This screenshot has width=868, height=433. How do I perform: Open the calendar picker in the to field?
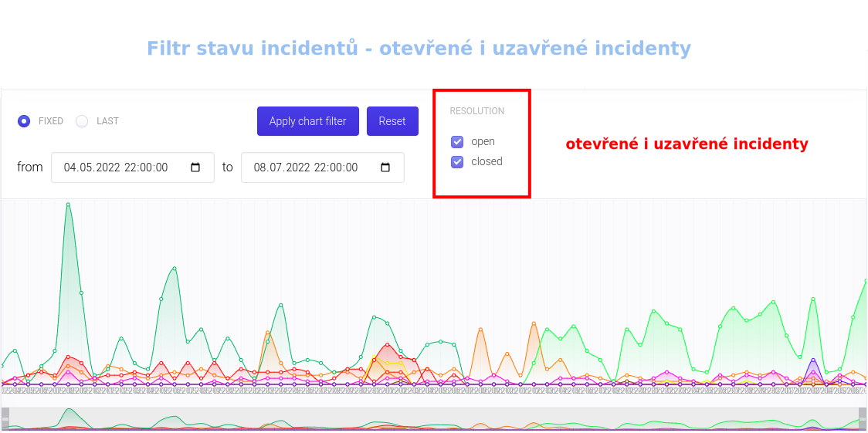(385, 167)
